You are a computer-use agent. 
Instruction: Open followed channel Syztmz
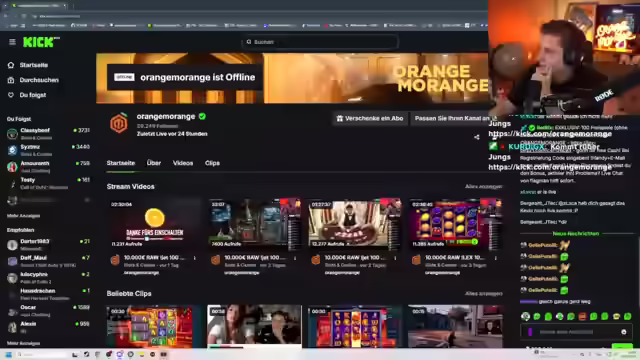(48, 150)
